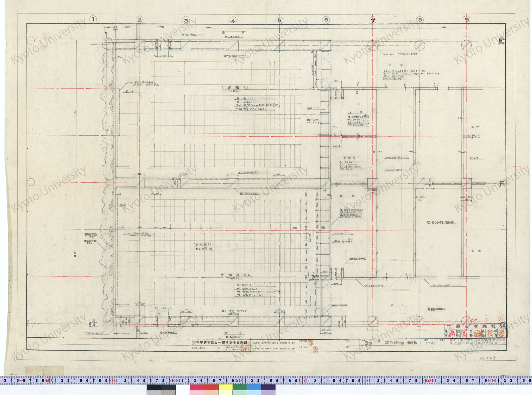
Task: Click grid column marker circle 5
Action: pos(279,20)
